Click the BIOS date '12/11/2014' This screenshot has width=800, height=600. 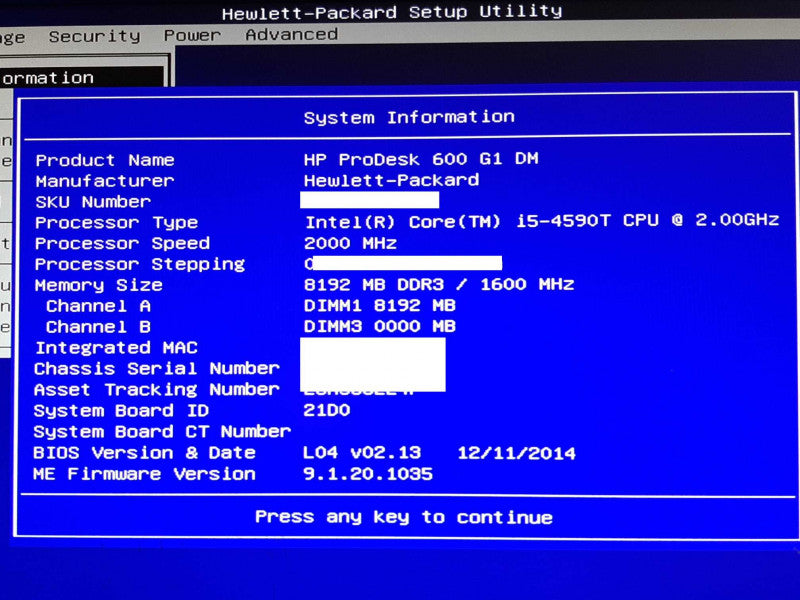pyautogui.click(x=516, y=453)
